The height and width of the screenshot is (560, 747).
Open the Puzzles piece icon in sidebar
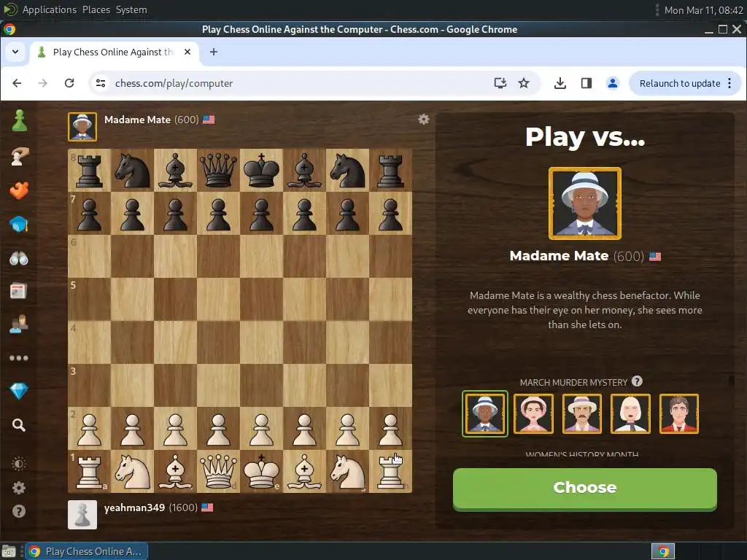click(18, 190)
